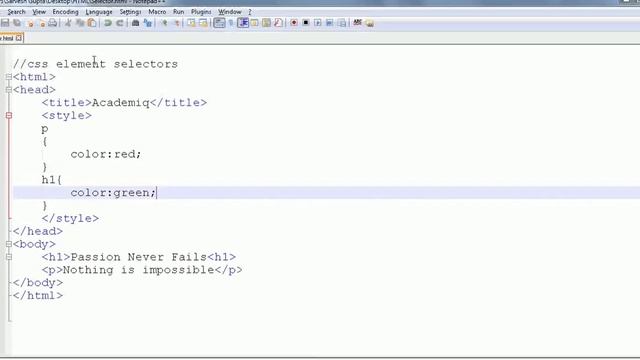Click the '</style>' closing tag
Screen dimensions: 640x360
[70, 218]
